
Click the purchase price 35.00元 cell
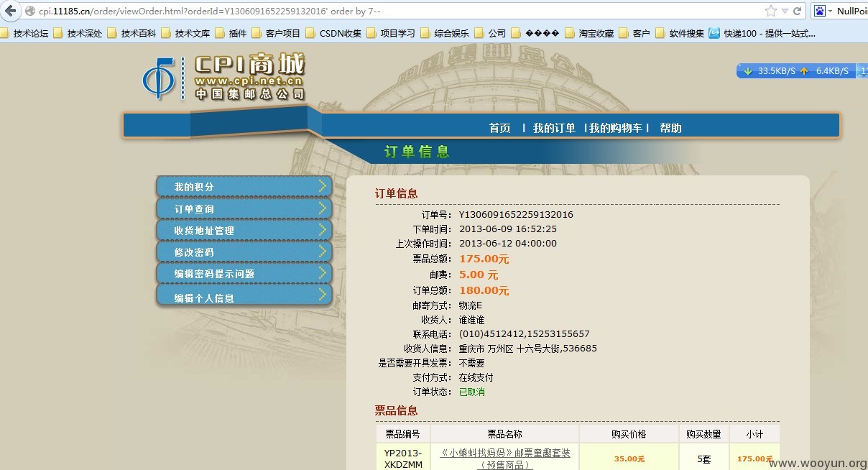[629, 459]
